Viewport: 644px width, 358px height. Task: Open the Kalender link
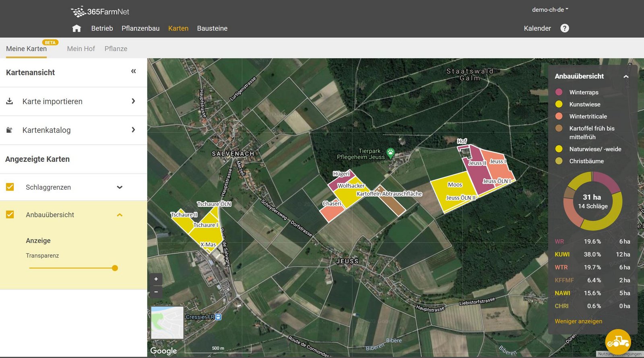pos(537,28)
